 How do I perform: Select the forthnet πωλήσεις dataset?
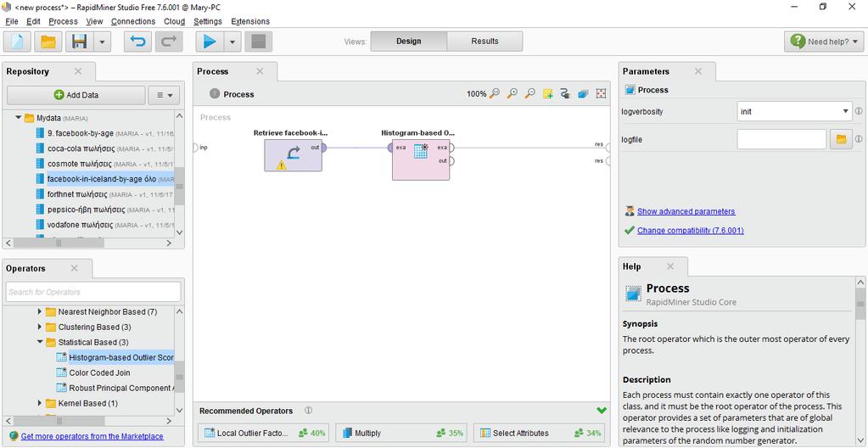click(x=104, y=194)
